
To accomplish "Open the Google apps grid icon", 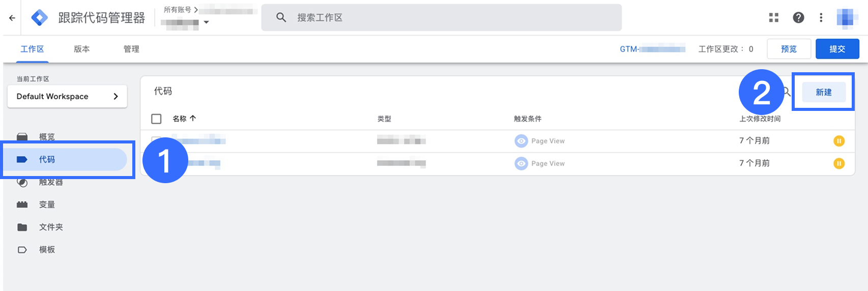I will point(773,18).
